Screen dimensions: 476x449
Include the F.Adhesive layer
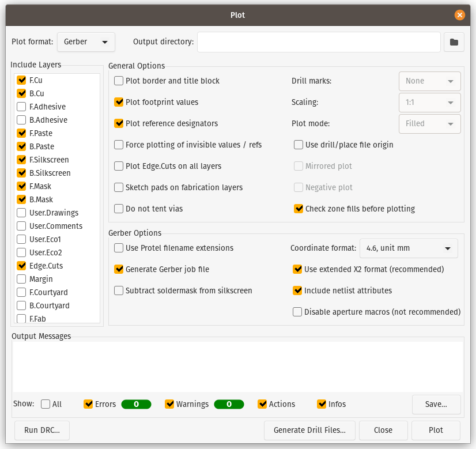(x=21, y=107)
